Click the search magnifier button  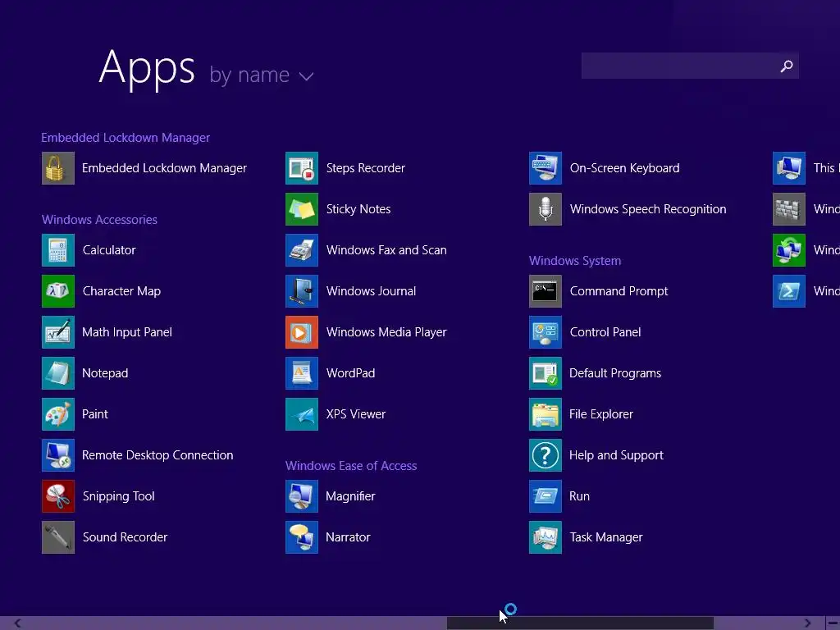tap(787, 66)
